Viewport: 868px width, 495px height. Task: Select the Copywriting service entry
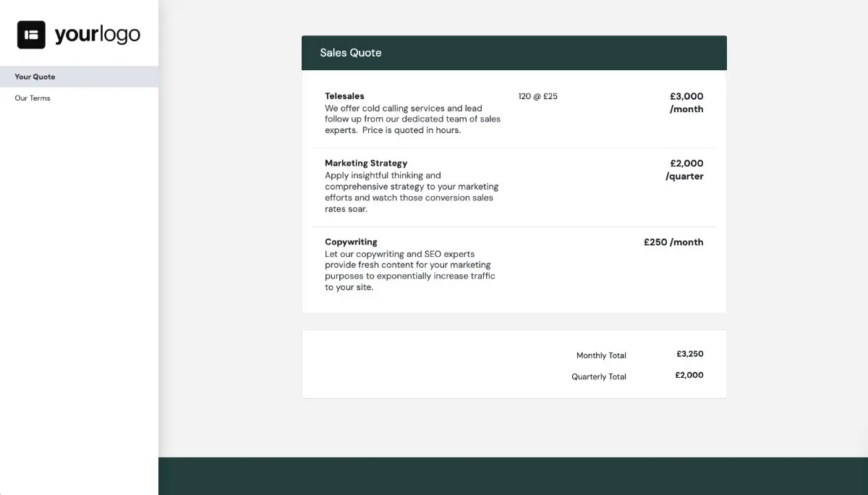click(x=351, y=242)
